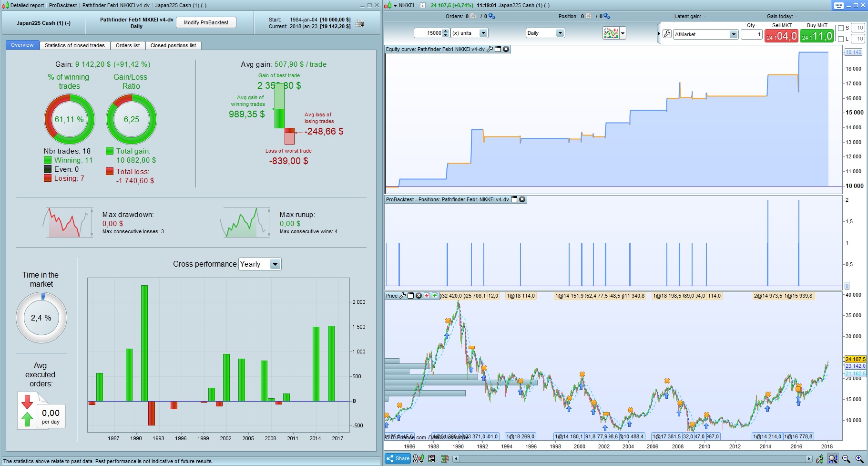Click the zoom in magnifier icon
Viewport: 868px width, 466px height.
[859, 459]
